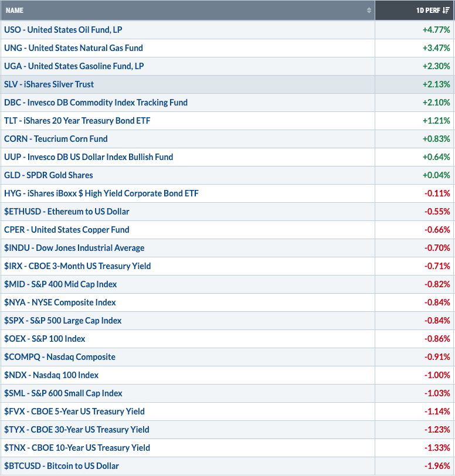Click the +2.13% value for SLV
The width and height of the screenshot is (455, 476).
[436, 84]
